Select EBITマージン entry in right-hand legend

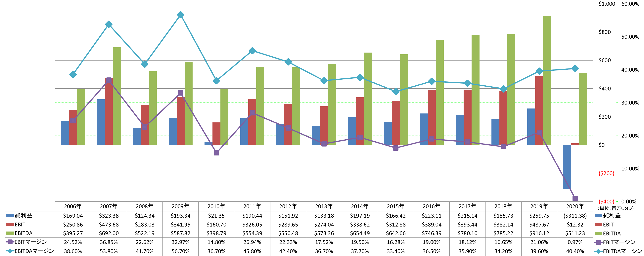click(x=615, y=242)
